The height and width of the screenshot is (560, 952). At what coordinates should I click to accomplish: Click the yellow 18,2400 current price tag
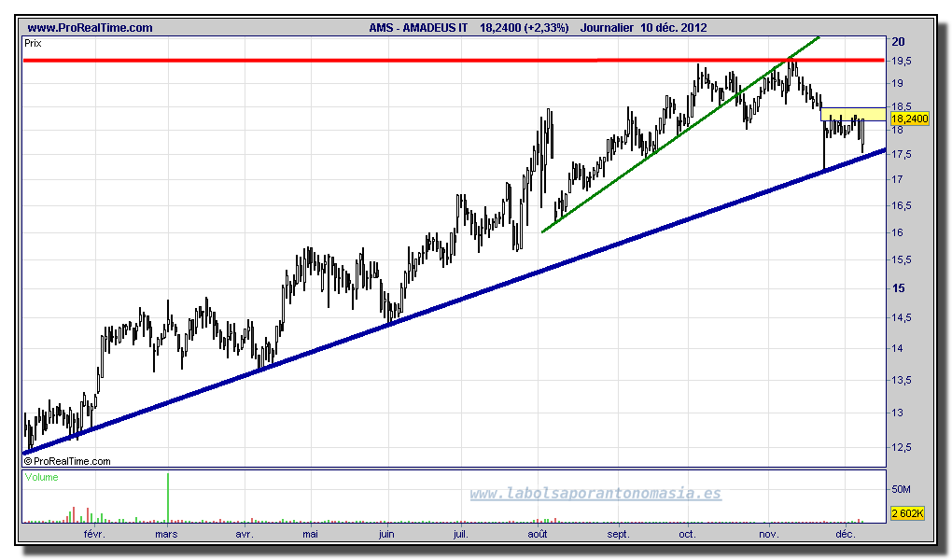909,119
